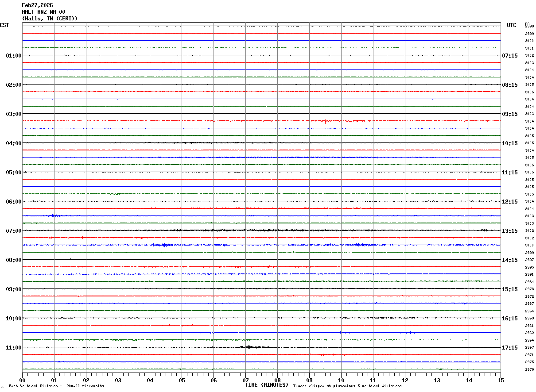Click the 17:15 UTC time label

click(x=510, y=348)
